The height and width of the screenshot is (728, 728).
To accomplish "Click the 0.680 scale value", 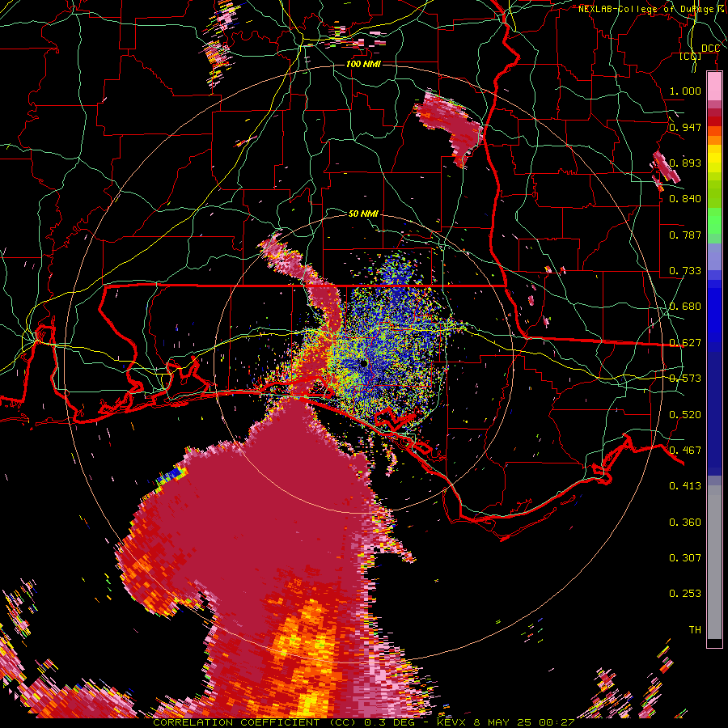I will pos(685,307).
